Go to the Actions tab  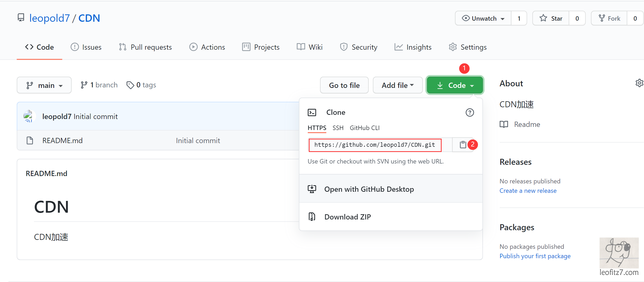pyautogui.click(x=207, y=47)
